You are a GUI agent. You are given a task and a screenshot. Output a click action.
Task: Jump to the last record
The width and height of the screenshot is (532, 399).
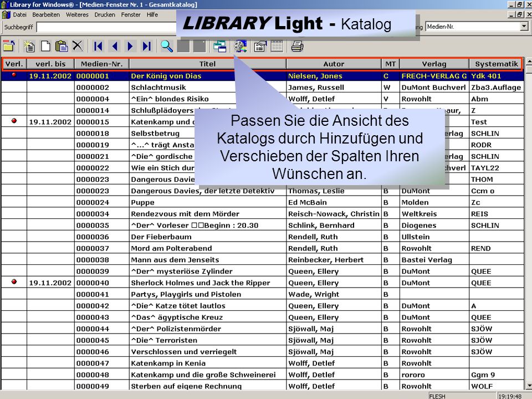point(146,46)
